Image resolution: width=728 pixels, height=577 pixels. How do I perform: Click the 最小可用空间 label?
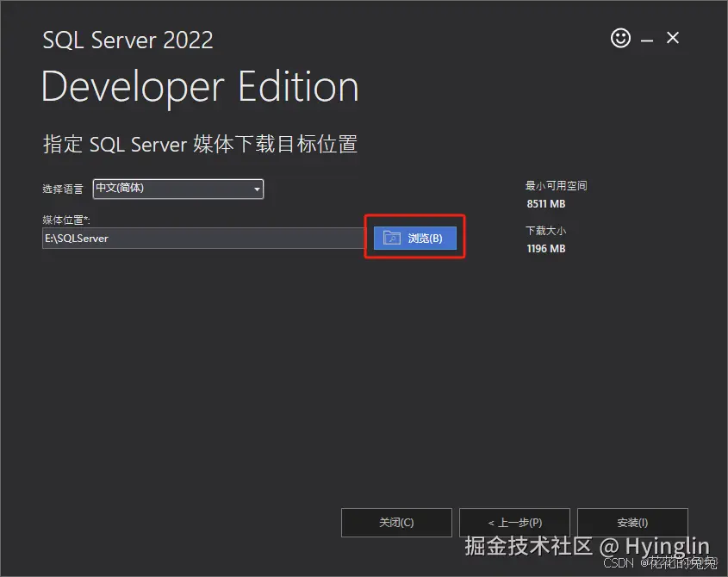(x=557, y=186)
